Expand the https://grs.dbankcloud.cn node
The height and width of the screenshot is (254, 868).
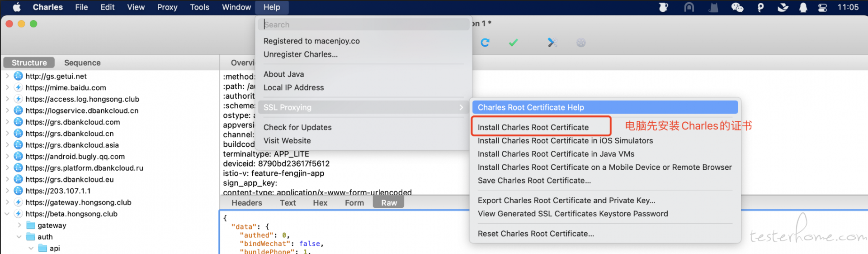tap(7, 133)
